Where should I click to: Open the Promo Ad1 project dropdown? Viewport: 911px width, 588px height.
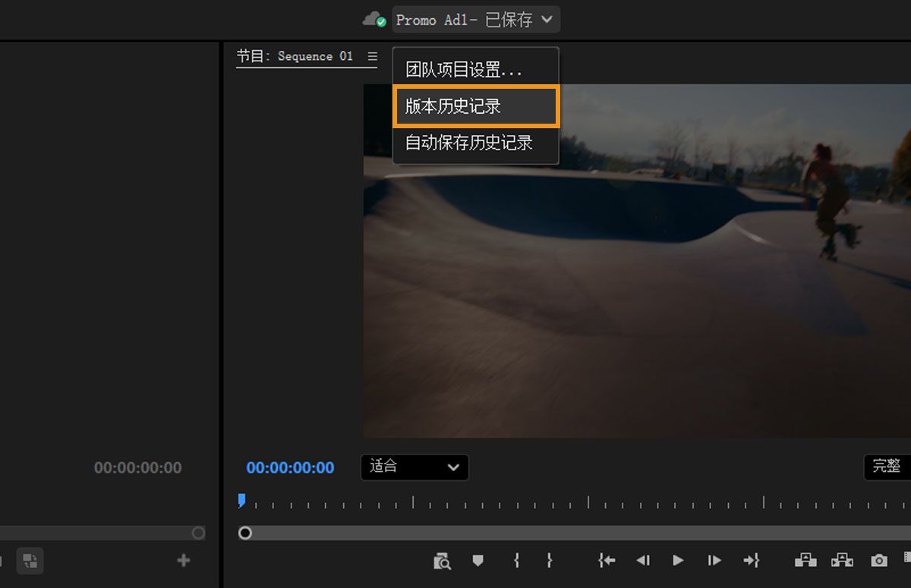[476, 20]
